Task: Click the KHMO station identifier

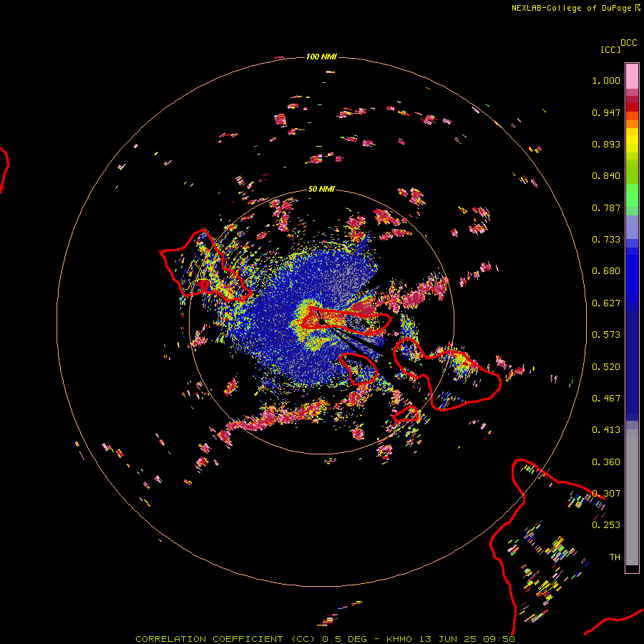Action: pyautogui.click(x=399, y=639)
